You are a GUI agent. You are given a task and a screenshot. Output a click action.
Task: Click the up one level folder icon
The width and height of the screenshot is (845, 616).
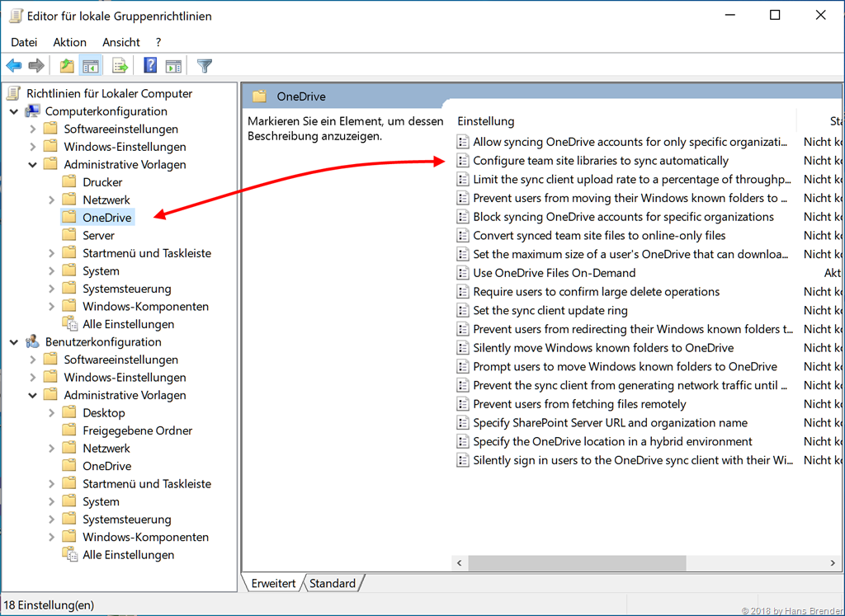67,66
